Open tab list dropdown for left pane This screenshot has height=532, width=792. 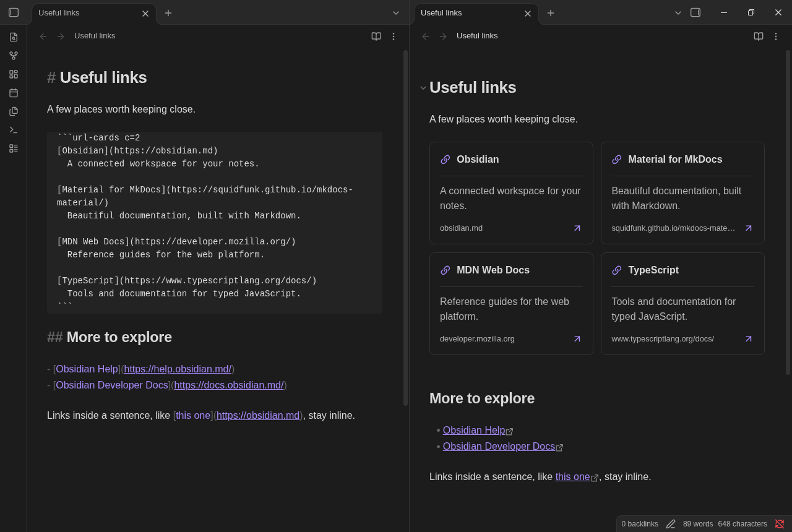(396, 13)
